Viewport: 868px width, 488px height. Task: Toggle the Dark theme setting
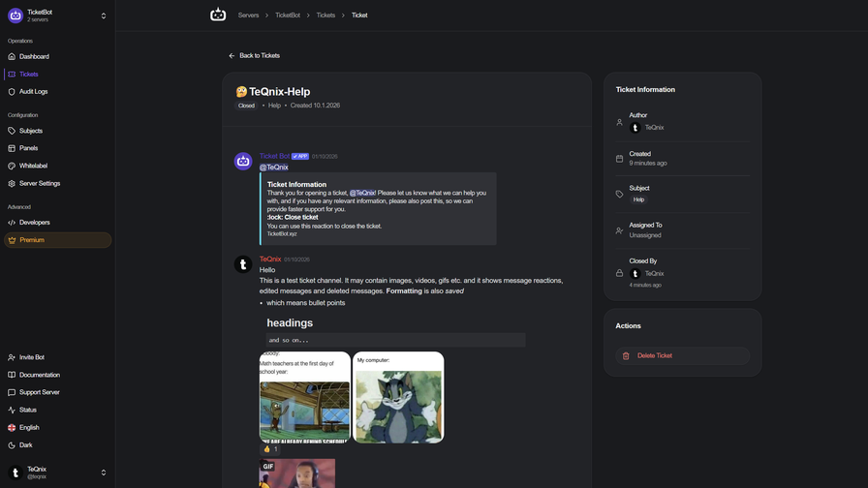25,445
